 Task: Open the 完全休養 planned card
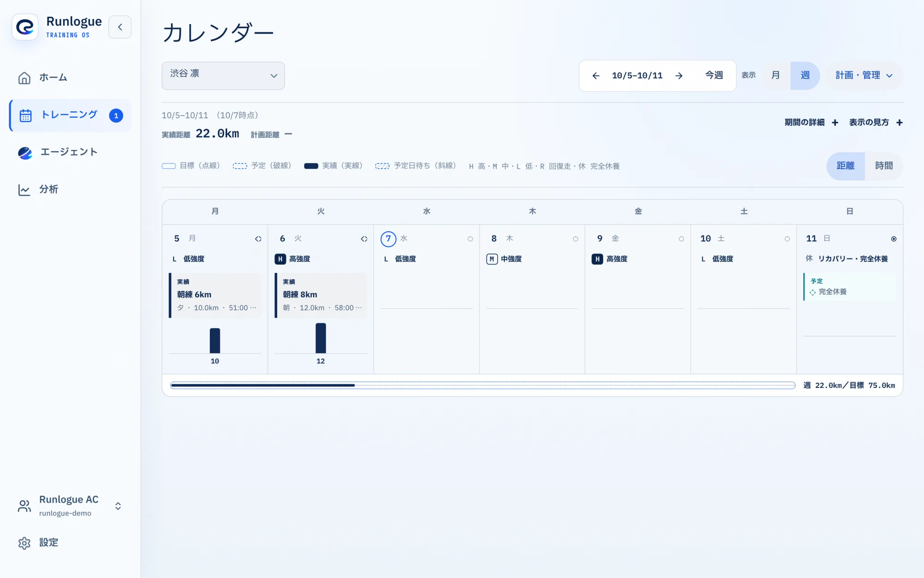850,287
